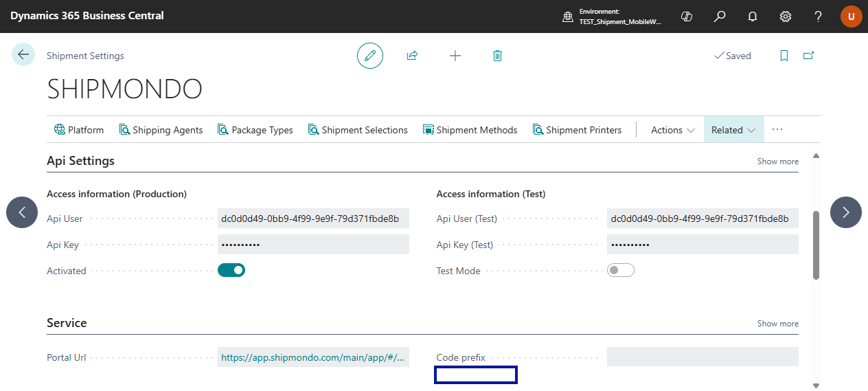
Task: Expand the Actions menu
Action: click(x=673, y=130)
